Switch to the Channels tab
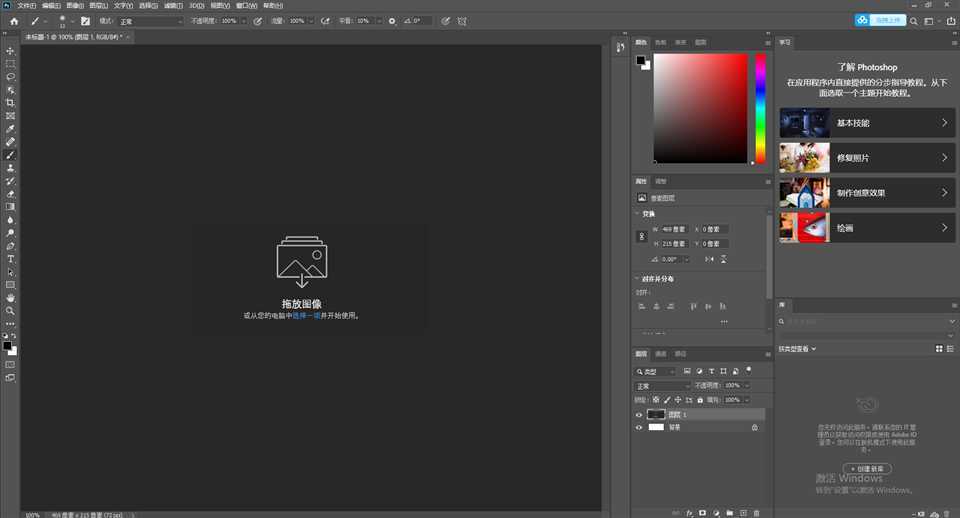Viewport: 960px width, 518px height. point(661,354)
